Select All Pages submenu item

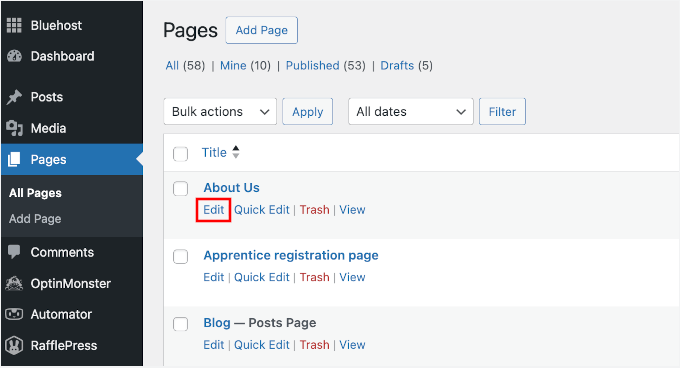[x=35, y=193]
